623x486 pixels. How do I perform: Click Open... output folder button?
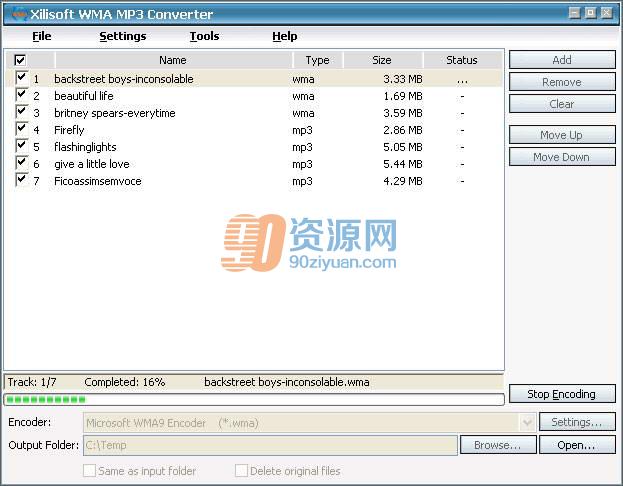(577, 445)
